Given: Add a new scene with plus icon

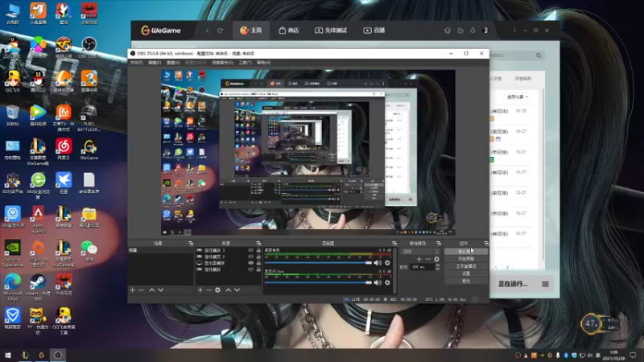Looking at the screenshot, I should tap(132, 290).
